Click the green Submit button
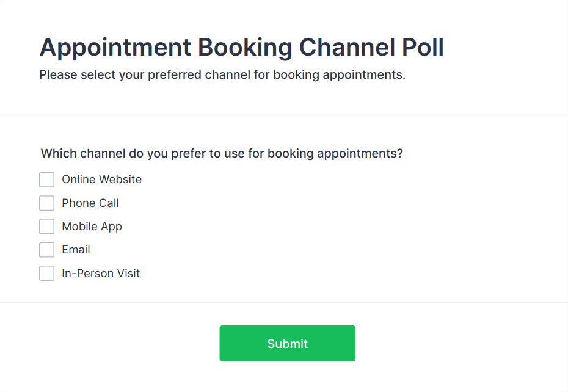Viewport: 568px width, 392px height. pos(287,343)
